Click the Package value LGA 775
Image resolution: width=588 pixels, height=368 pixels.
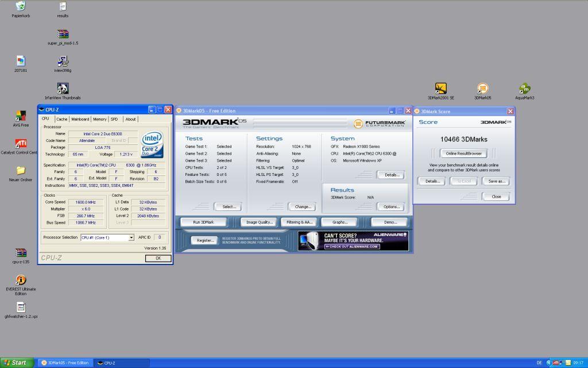click(x=103, y=148)
